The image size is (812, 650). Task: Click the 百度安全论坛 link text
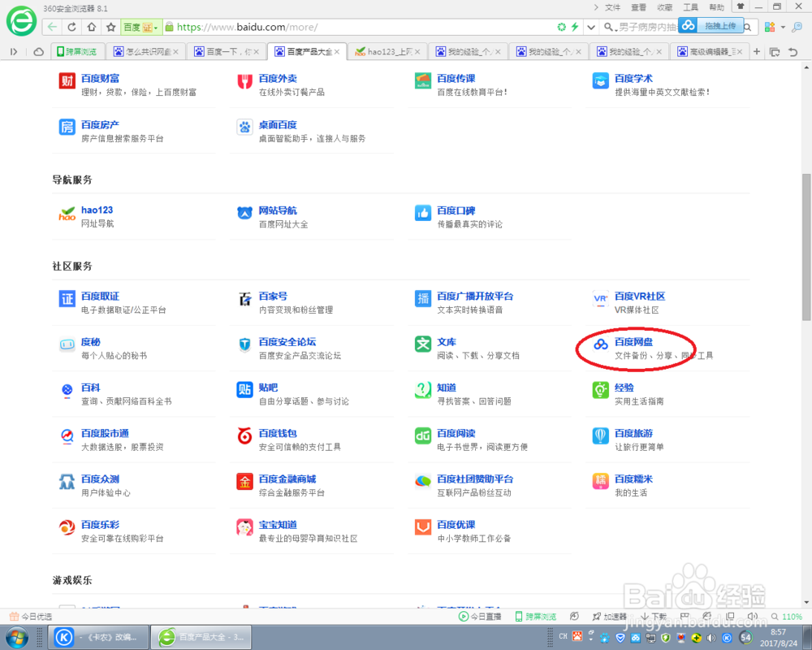pyautogui.click(x=287, y=341)
